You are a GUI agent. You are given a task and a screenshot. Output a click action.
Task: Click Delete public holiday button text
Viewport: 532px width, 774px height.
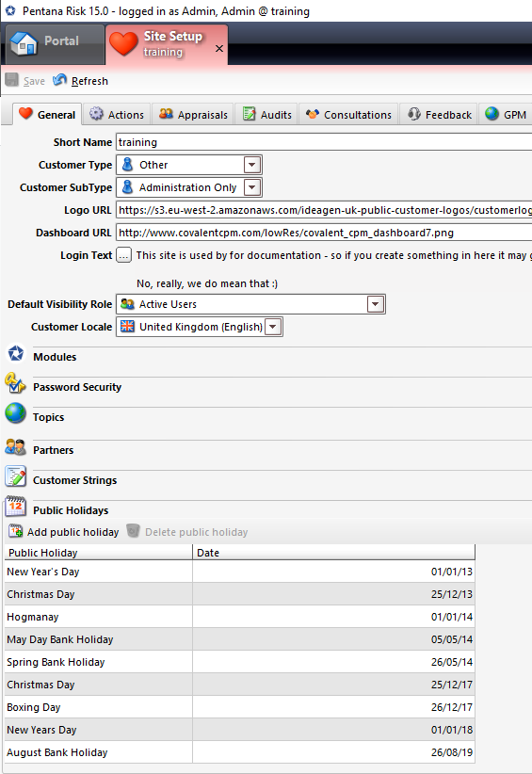(197, 532)
